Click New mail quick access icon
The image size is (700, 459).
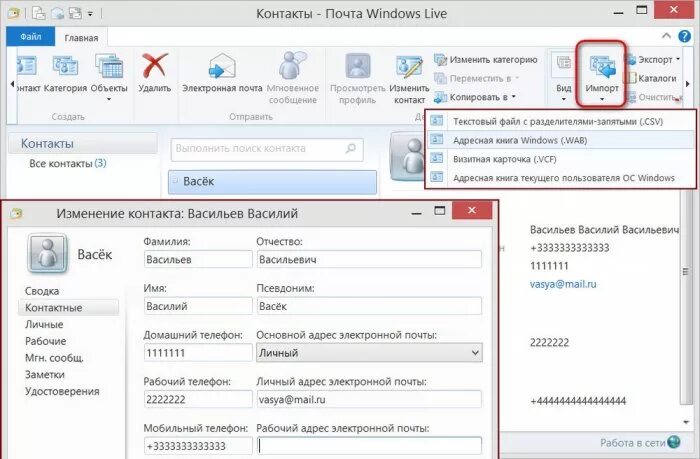(58, 13)
